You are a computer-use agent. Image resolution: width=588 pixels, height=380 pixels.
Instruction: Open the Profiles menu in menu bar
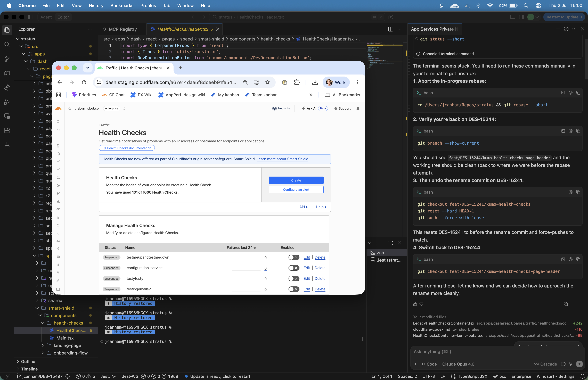[x=148, y=5]
